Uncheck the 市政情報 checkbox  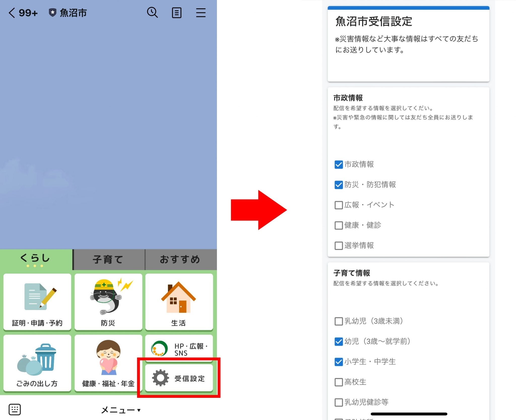pos(339,165)
